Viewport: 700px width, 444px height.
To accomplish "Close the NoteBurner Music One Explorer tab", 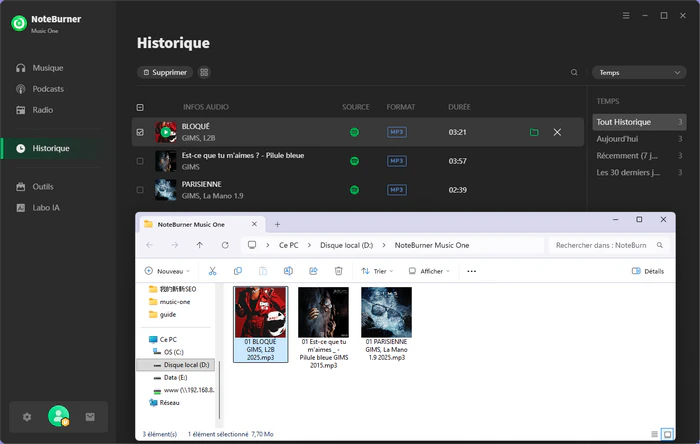I will coord(254,224).
